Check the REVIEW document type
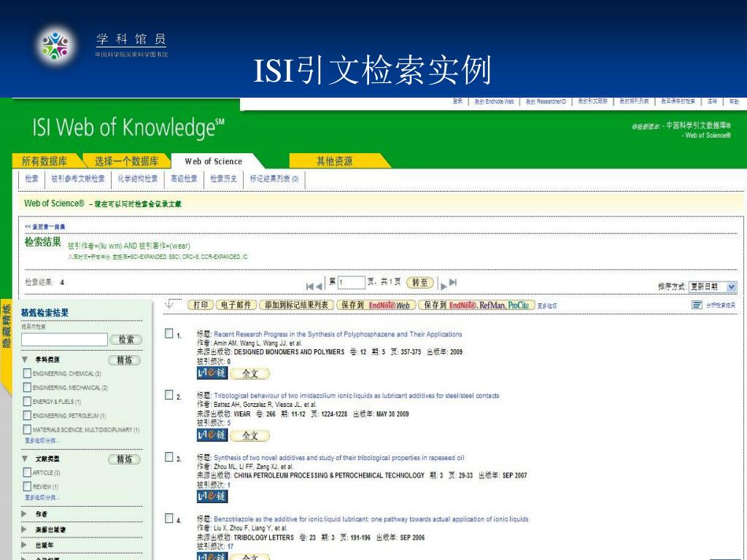 click(x=27, y=486)
